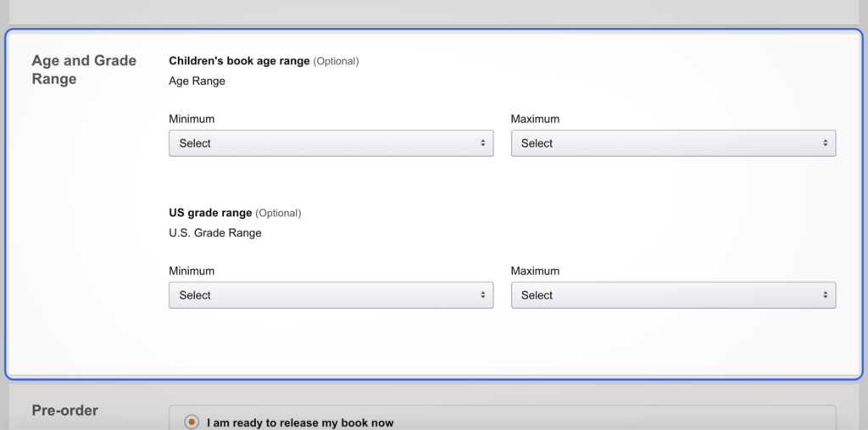Click the 'US grade range' bold title
The width and height of the screenshot is (868, 430).
pos(210,213)
